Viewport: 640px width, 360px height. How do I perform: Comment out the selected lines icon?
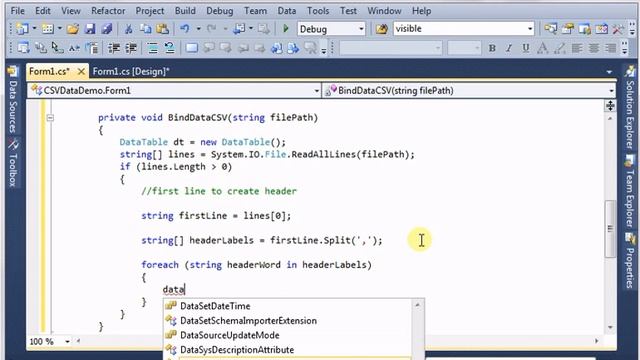(x=153, y=48)
